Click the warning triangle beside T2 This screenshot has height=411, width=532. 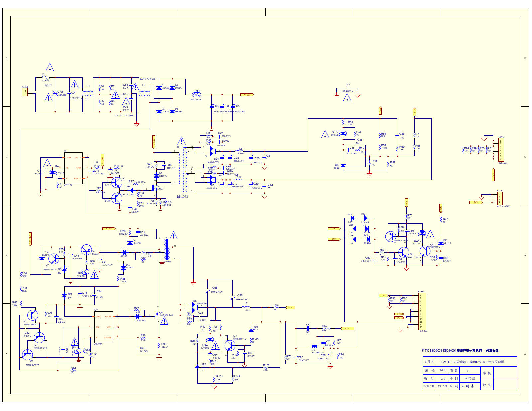coord(173,235)
